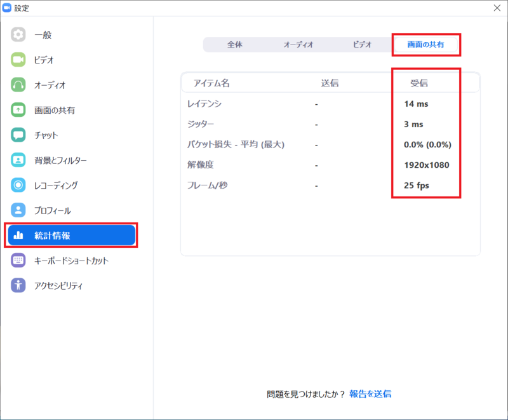Open レコーディング settings label
Screen dimensions: 508x420
pos(56,186)
